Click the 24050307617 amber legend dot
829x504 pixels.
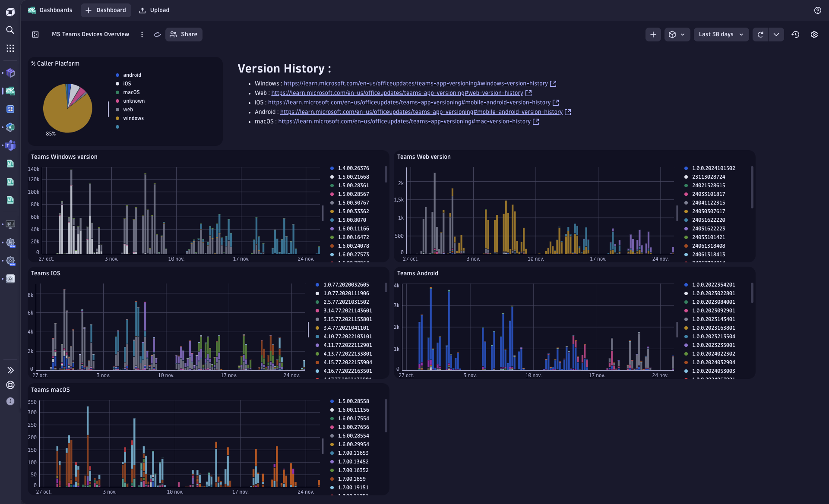pyautogui.click(x=686, y=211)
